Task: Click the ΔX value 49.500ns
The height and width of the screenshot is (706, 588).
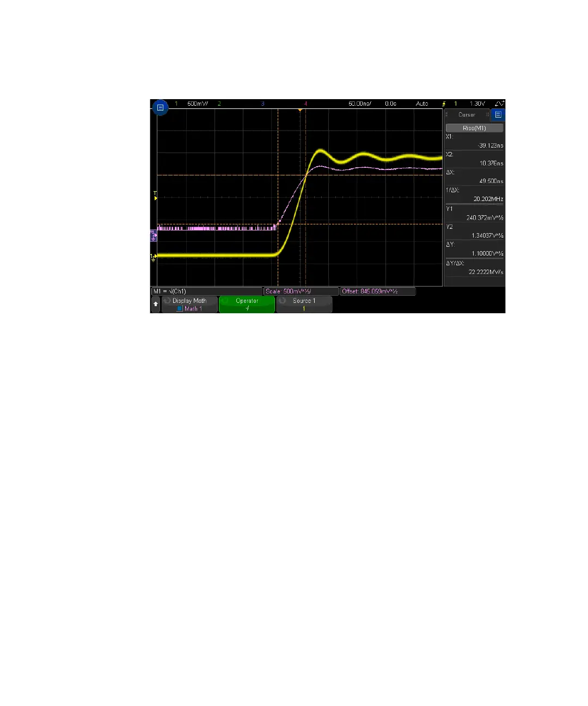Action: pos(491,181)
